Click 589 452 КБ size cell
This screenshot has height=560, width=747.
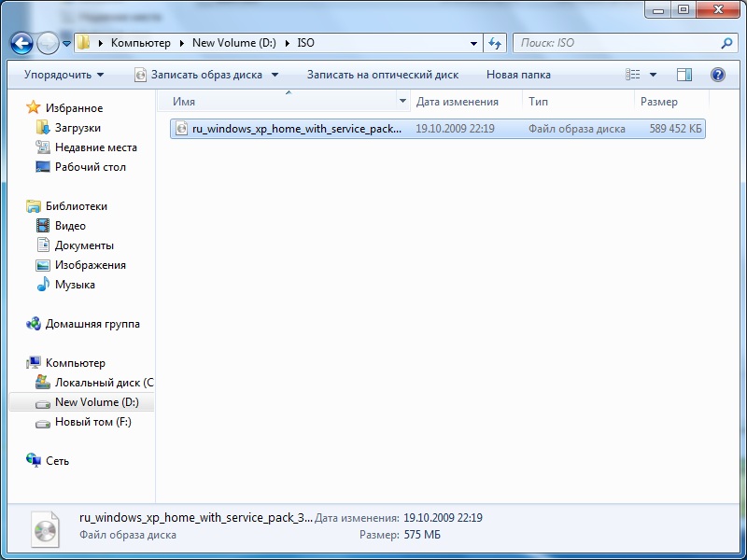675,129
